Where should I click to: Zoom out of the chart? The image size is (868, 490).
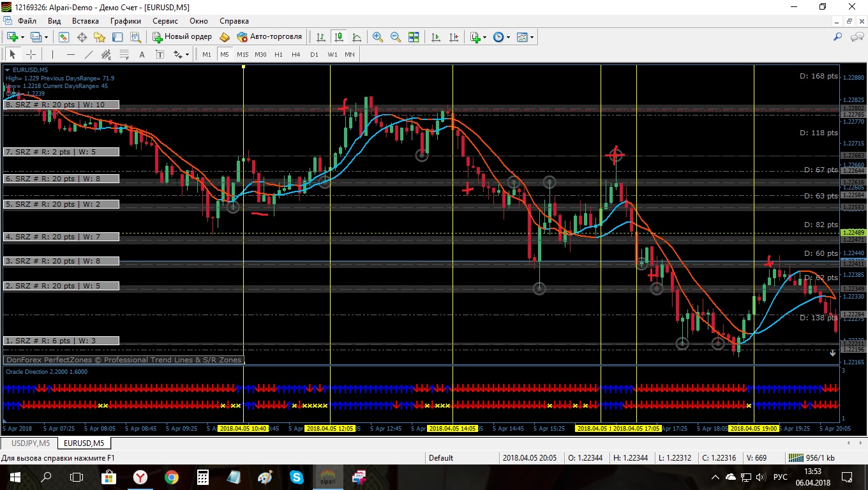396,37
